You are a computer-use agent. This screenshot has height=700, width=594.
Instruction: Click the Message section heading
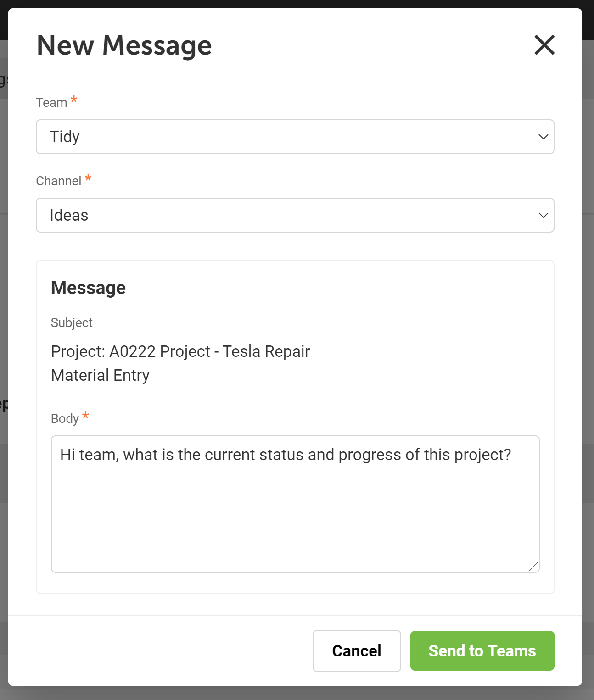(x=88, y=288)
